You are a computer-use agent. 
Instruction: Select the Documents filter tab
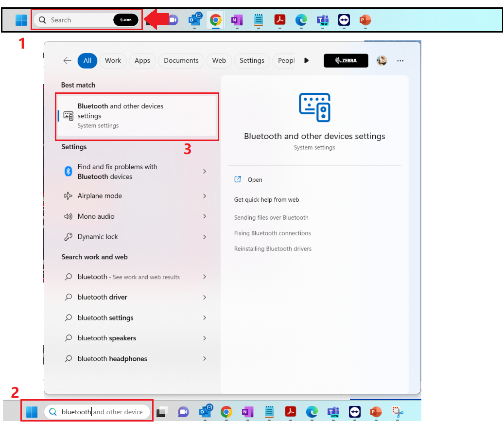(181, 61)
